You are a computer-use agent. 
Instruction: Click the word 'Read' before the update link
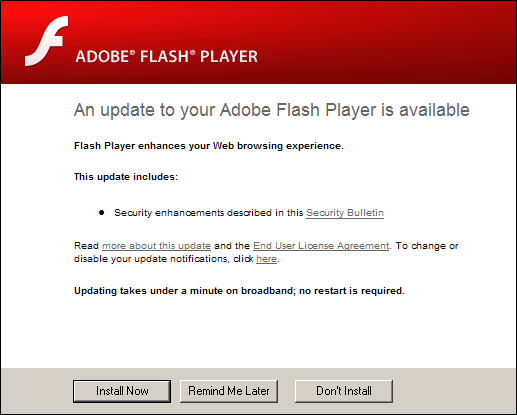click(86, 246)
